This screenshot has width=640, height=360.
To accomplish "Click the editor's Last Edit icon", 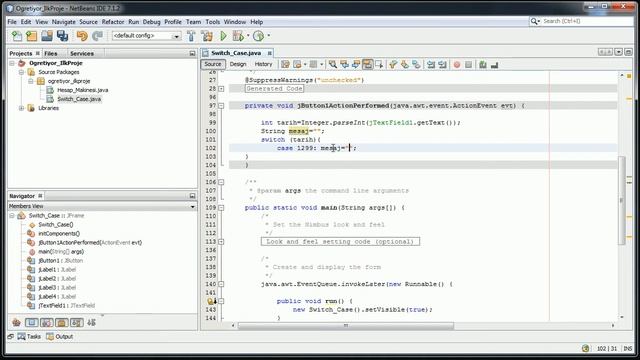I will 285,64.
